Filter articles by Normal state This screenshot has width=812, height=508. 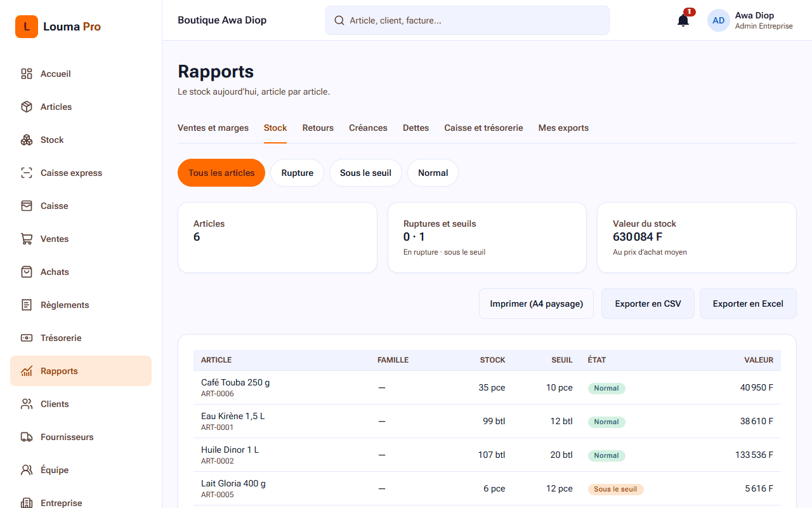pos(433,173)
